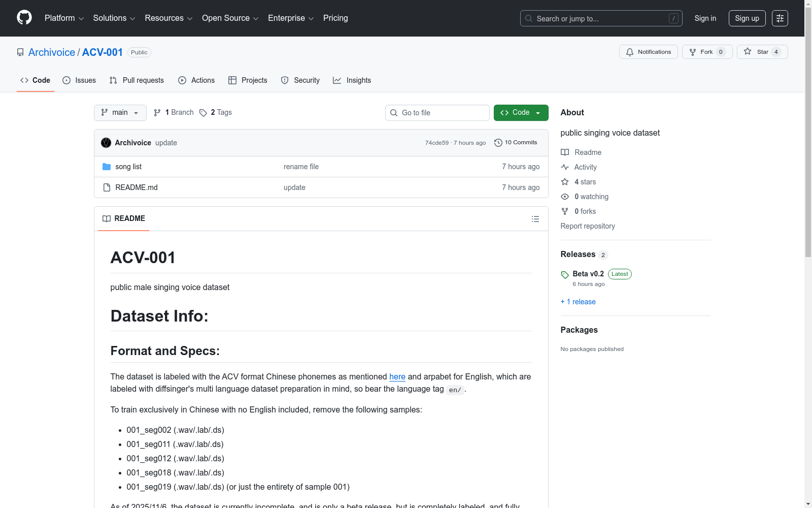Image resolution: width=812 pixels, height=508 pixels.
Task: Click the song list folder icon
Action: [107, 167]
